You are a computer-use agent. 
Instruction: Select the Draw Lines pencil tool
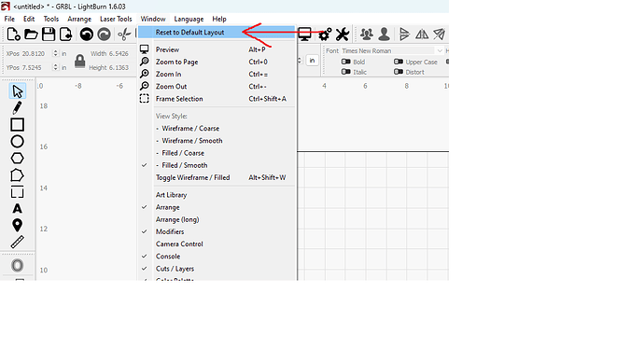point(17,108)
